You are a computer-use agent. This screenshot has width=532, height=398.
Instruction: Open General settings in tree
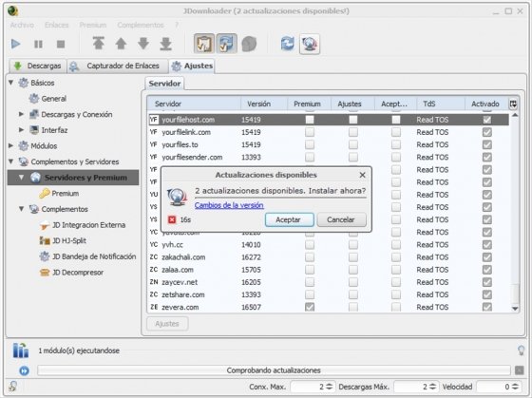[x=47, y=99]
